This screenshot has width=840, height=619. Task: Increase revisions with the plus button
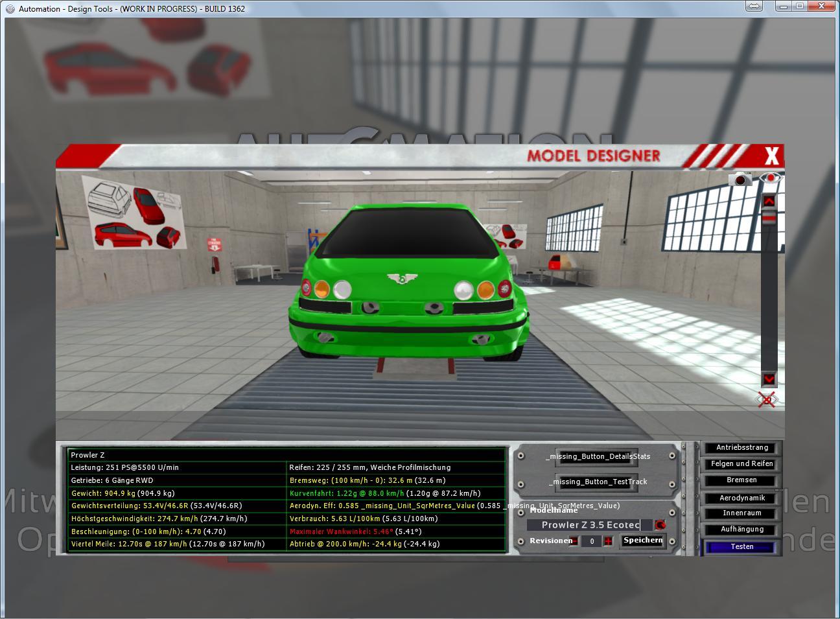pos(608,541)
